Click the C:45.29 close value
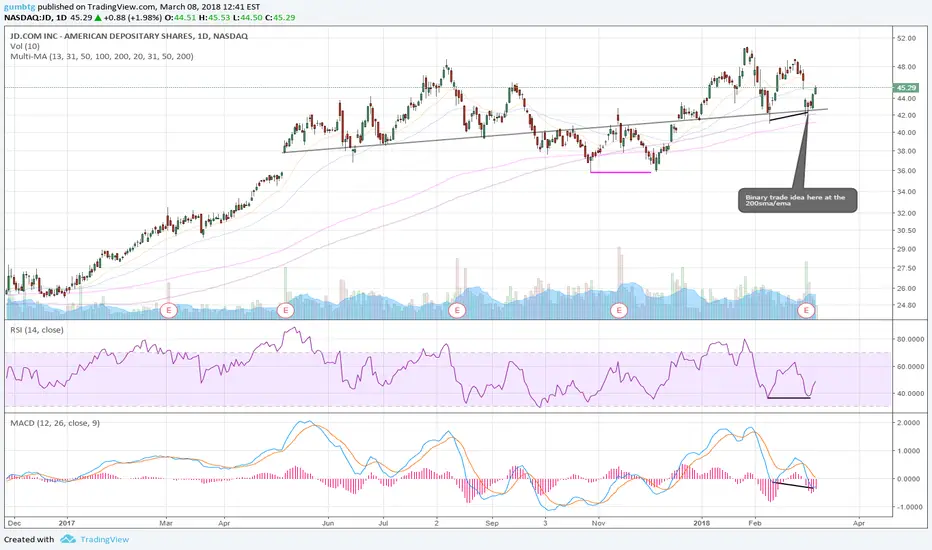932x550 pixels. pos(280,18)
